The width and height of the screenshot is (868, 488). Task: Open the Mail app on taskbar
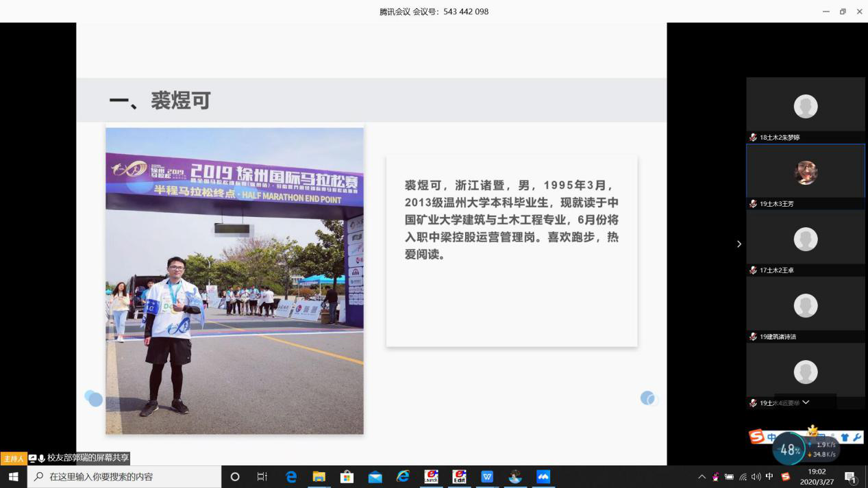click(x=375, y=476)
